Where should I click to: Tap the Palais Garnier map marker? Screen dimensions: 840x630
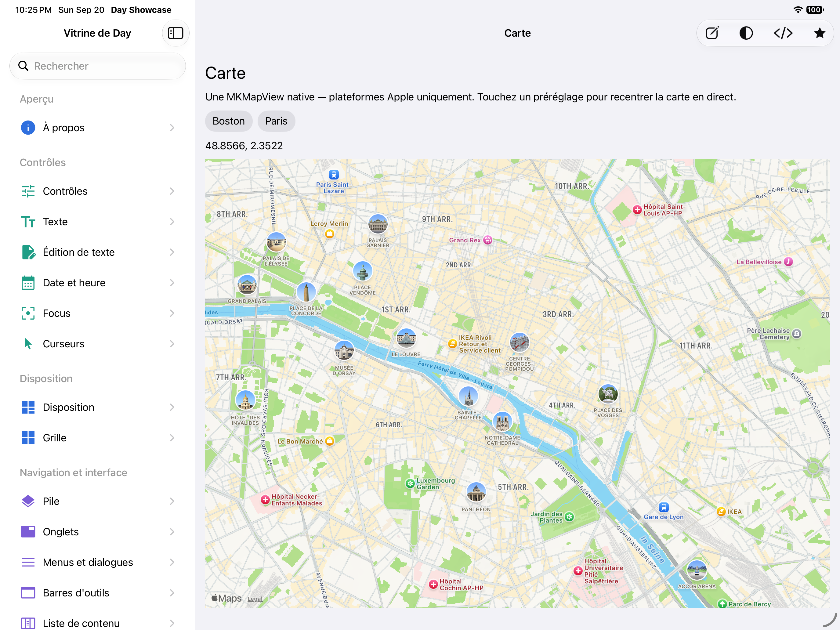(x=378, y=224)
